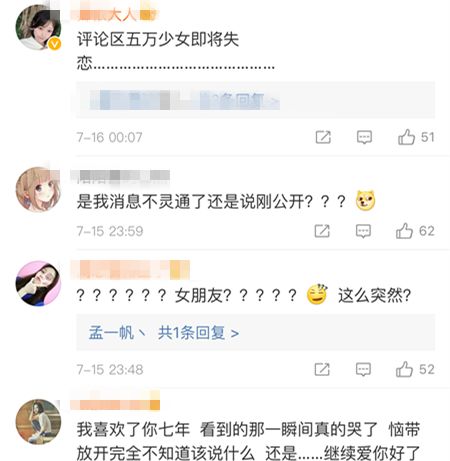Tap avatar of the seven-years comment author
This screenshot has width=450, height=461.
coord(38,422)
